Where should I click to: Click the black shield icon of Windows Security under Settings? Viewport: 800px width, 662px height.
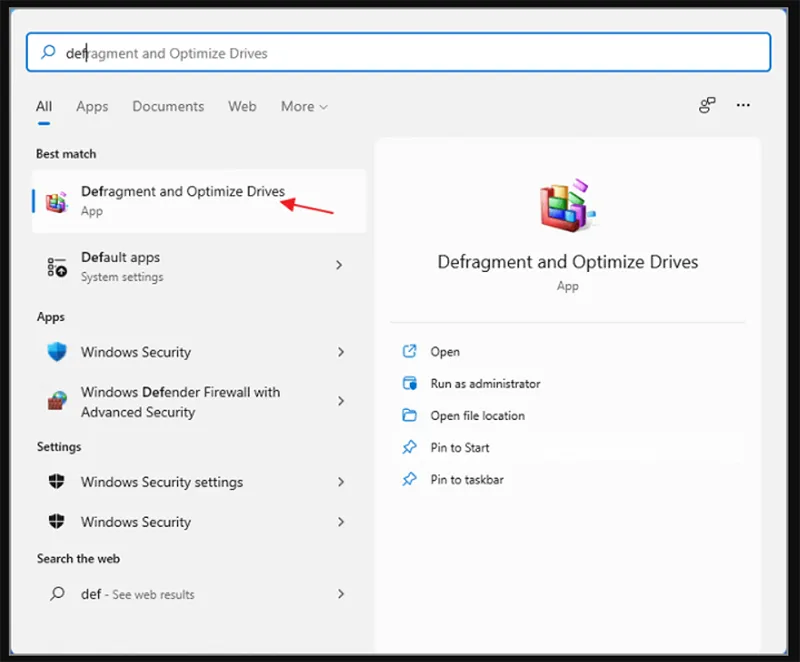[57, 521]
